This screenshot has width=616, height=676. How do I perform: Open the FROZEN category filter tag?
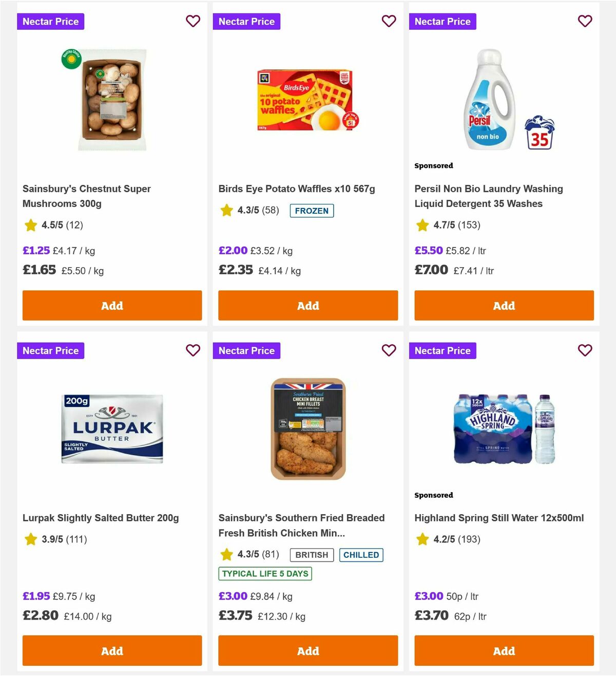coord(312,211)
